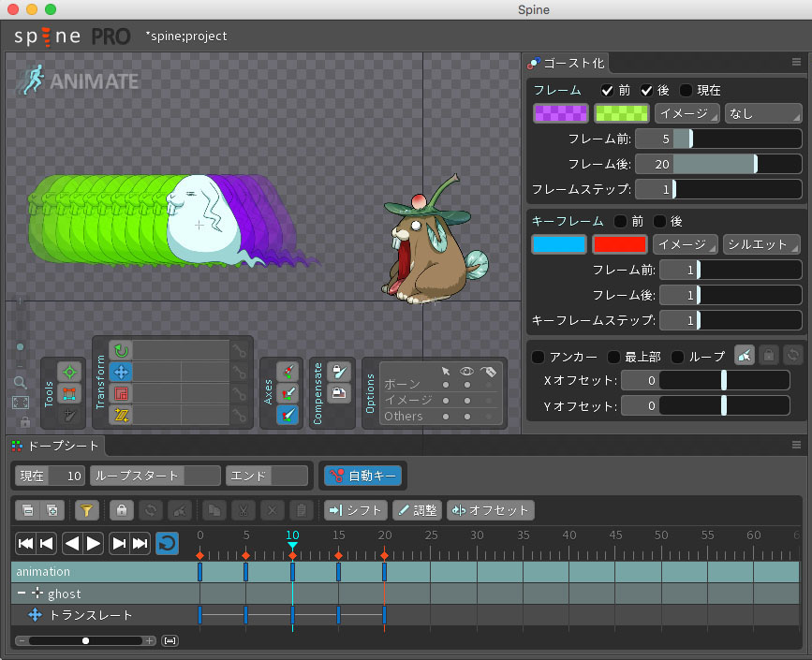Click the オフセット button
This screenshot has height=660, width=812.
tap(491, 510)
